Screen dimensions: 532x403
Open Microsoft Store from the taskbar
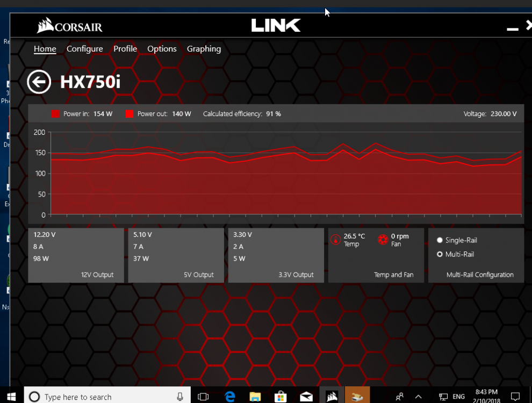click(281, 397)
